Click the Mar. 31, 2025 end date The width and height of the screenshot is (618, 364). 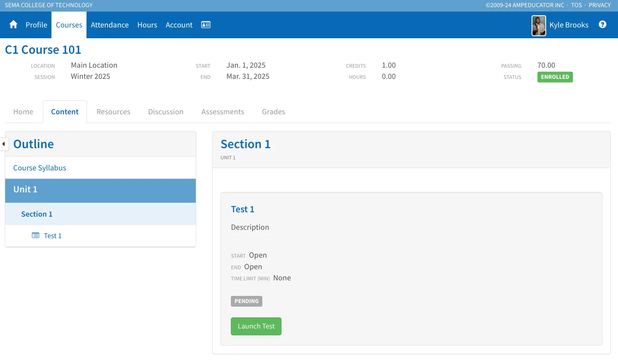click(x=248, y=76)
